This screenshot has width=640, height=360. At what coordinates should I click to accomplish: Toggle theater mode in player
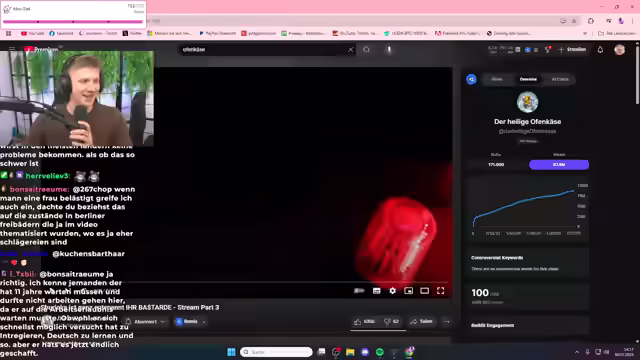(x=424, y=291)
